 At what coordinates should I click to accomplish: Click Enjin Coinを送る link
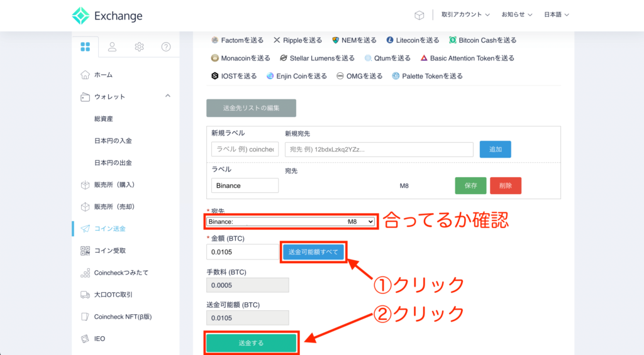tap(301, 76)
